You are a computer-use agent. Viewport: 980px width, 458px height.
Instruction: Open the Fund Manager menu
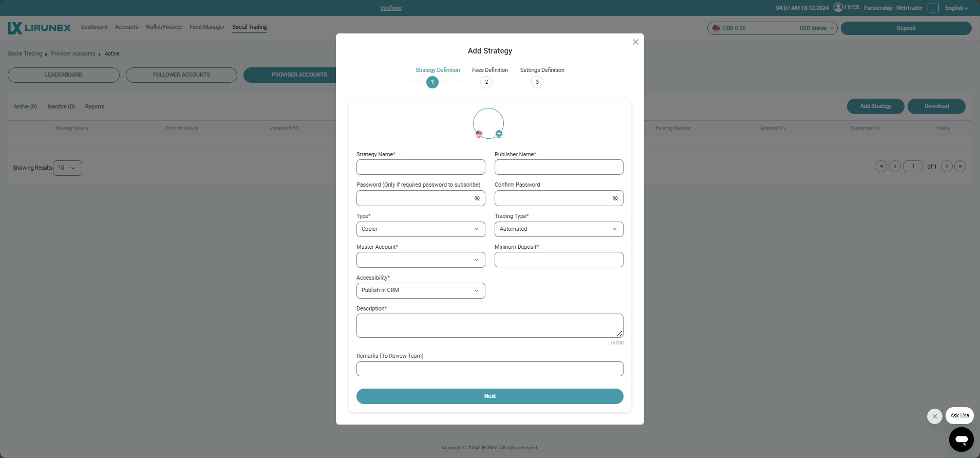coord(207,27)
